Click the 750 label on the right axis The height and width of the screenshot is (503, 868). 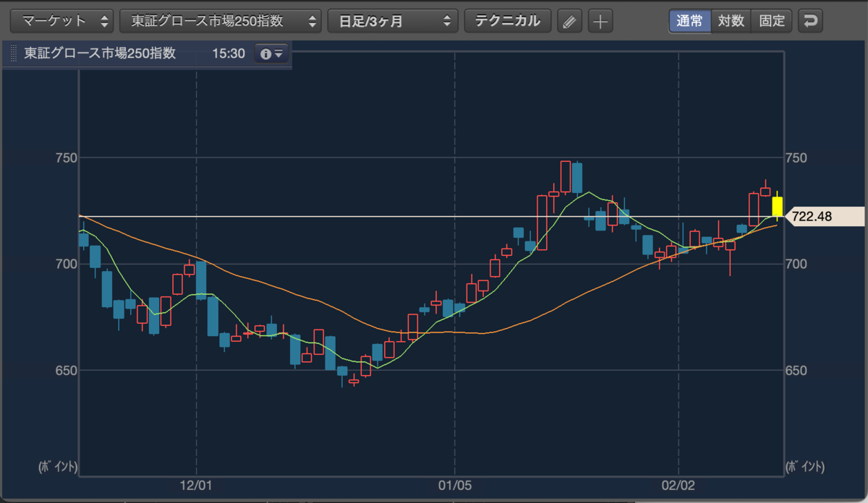(796, 158)
